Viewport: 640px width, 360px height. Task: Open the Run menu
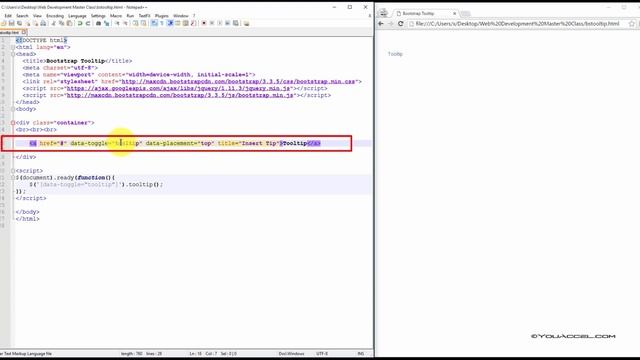point(130,16)
